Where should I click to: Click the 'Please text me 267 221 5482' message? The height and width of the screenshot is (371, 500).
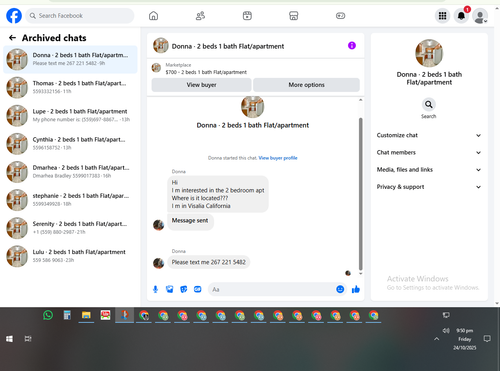tap(209, 262)
